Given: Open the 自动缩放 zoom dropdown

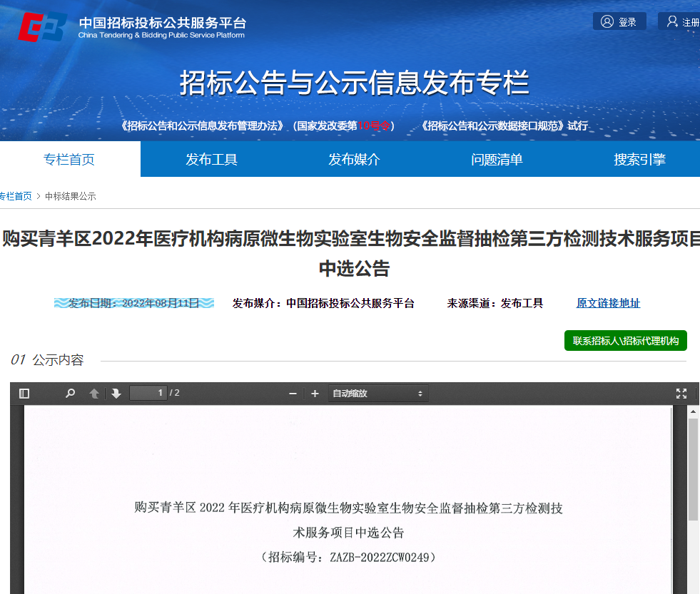Looking at the screenshot, I should click(377, 394).
